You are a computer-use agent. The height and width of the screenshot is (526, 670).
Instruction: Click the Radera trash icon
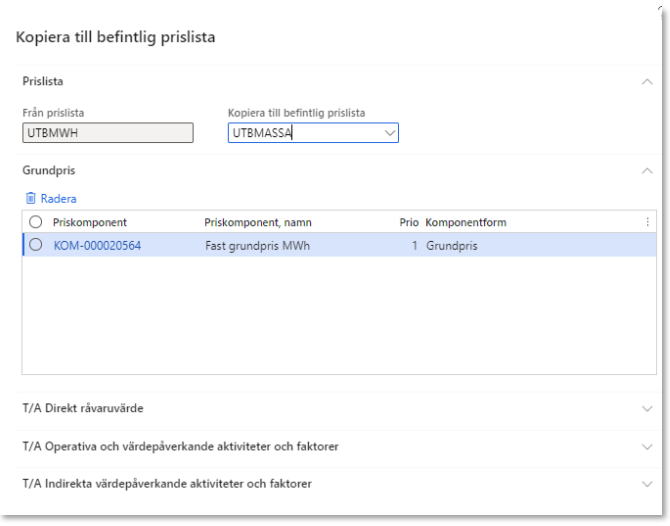click(x=31, y=199)
